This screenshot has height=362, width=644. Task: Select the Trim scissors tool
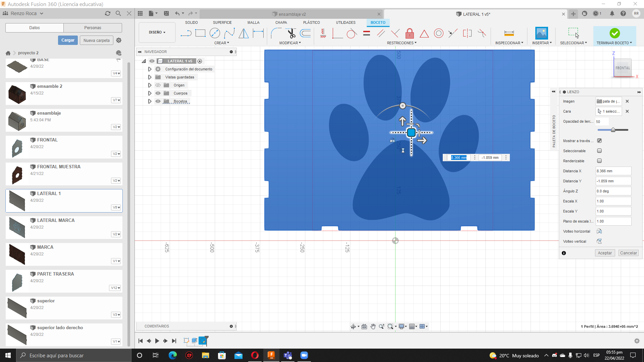[291, 33]
